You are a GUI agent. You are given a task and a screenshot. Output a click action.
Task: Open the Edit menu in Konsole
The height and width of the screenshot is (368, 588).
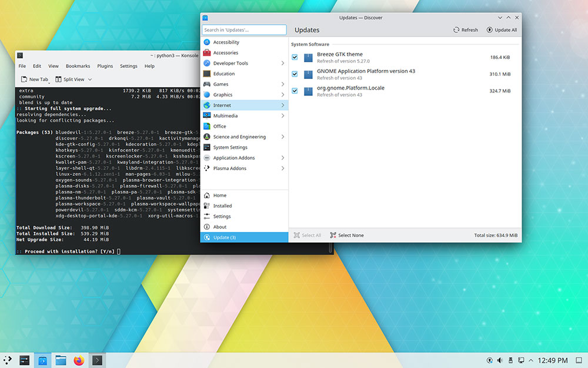tap(36, 66)
